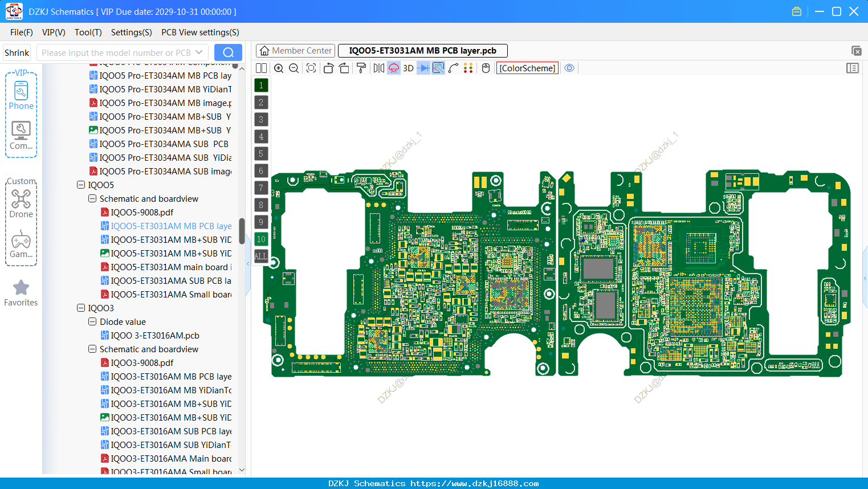Select the IQOO5-ET3031AM MB PCB layer.pcb tab
This screenshot has height=489, width=868.
pyautogui.click(x=423, y=51)
